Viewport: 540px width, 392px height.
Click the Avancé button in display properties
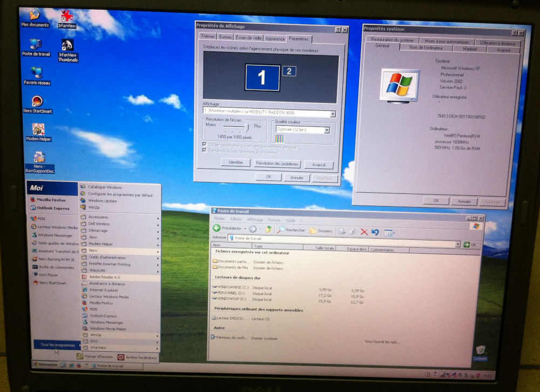(319, 165)
